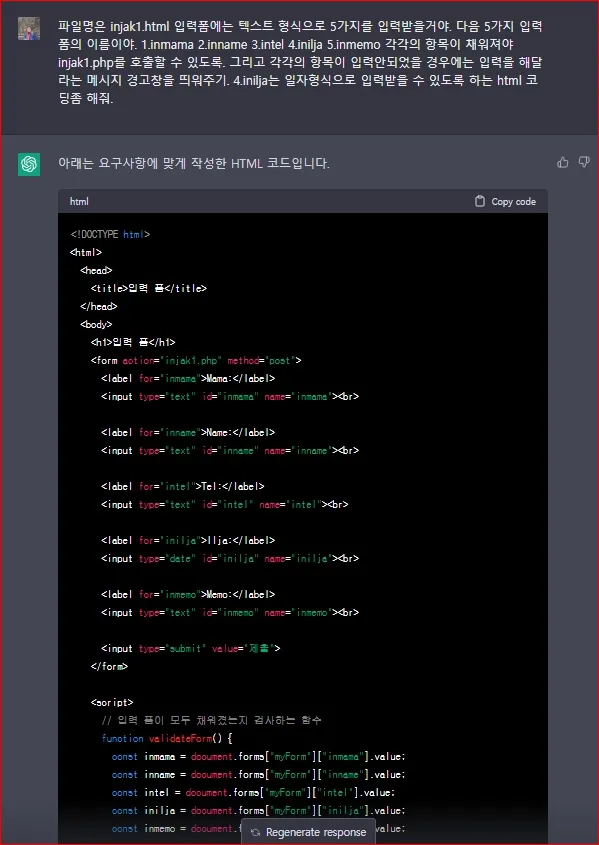Click the '</head>' closing tag line
Image resolution: width=599 pixels, height=845 pixels.
click(99, 307)
